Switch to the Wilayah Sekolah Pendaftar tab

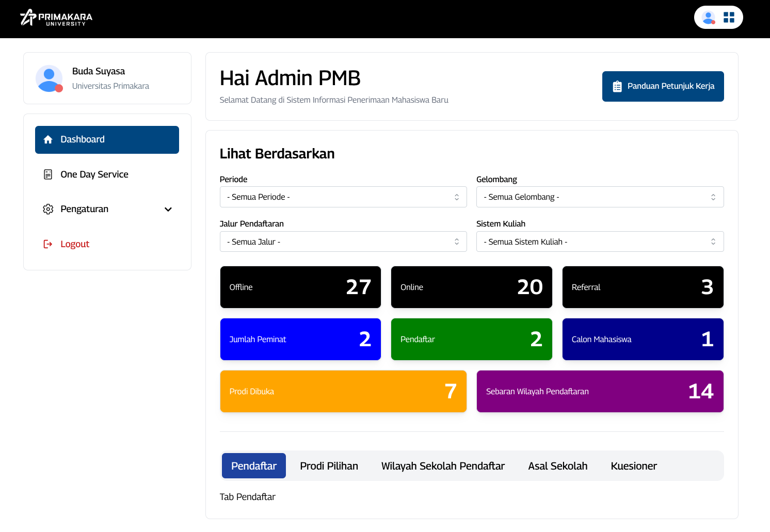pos(443,466)
